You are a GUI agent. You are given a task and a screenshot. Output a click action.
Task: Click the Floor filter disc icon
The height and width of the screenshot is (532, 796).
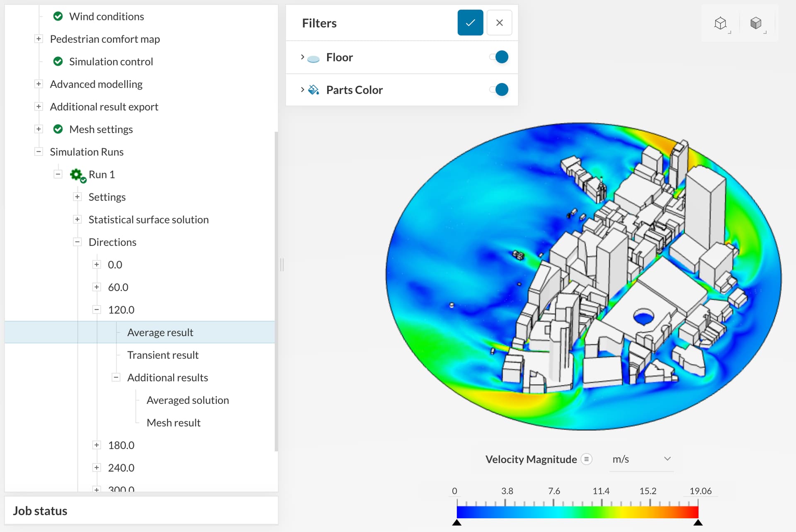[x=313, y=58]
